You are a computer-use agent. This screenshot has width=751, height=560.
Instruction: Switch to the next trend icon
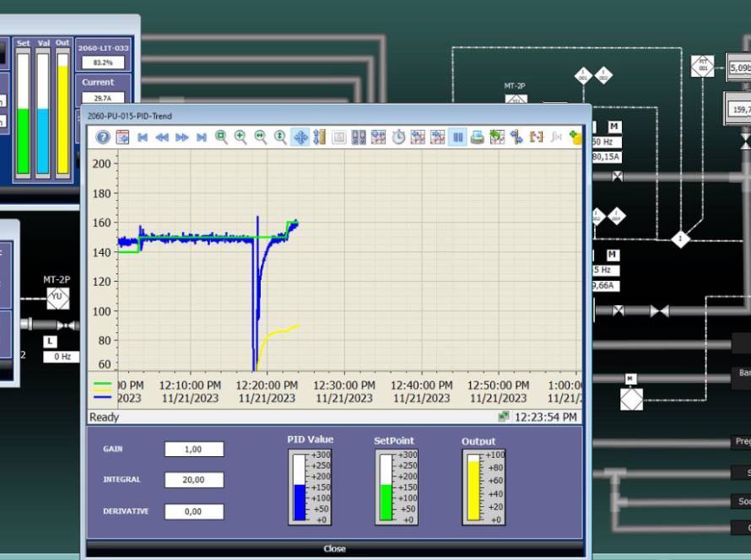click(437, 137)
